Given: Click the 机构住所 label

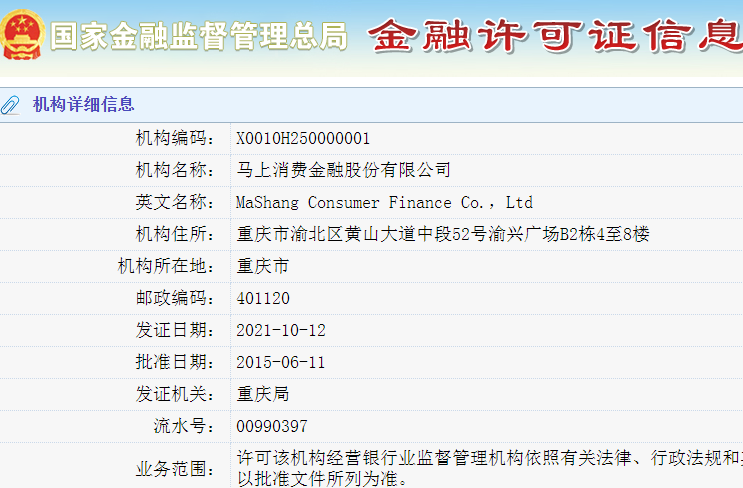Looking at the screenshot, I should (x=175, y=234).
